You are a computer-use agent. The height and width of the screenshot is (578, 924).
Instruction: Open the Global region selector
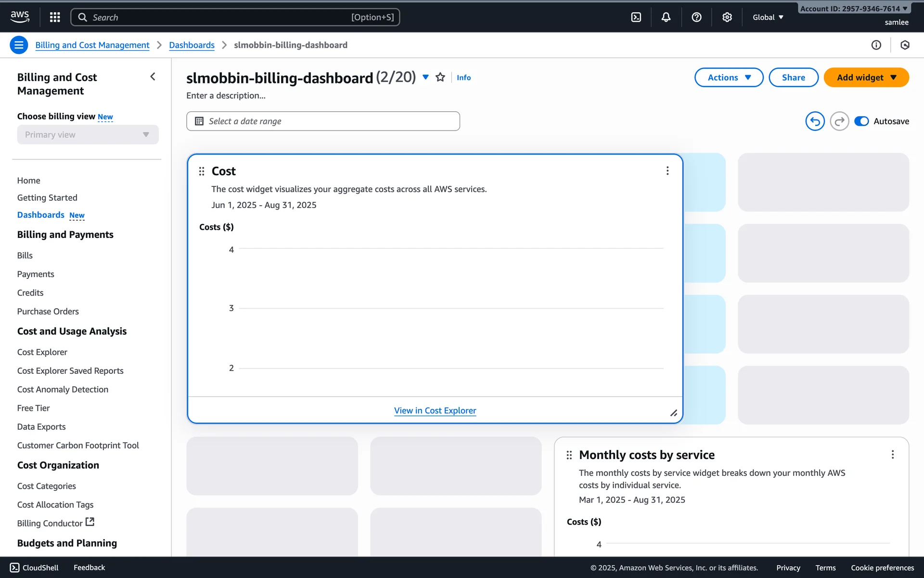[x=768, y=17]
